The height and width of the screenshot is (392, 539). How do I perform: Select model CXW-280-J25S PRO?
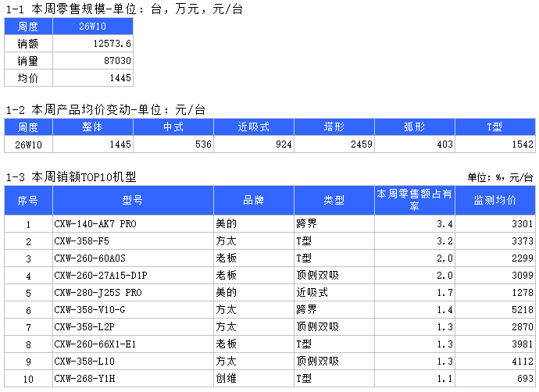[x=98, y=293]
